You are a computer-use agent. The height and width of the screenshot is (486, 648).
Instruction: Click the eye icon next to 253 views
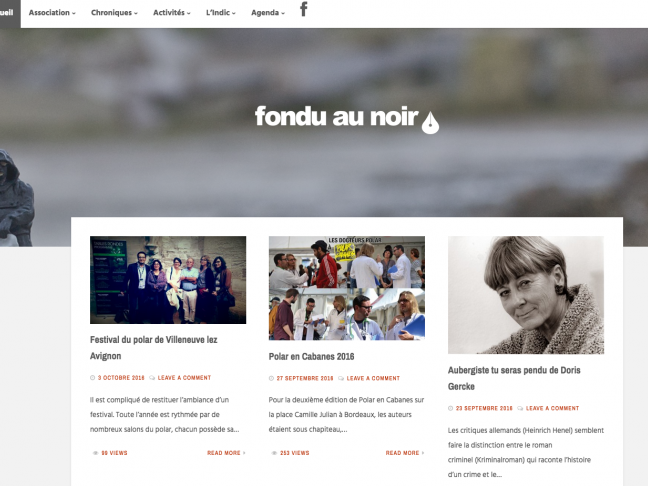tap(274, 453)
